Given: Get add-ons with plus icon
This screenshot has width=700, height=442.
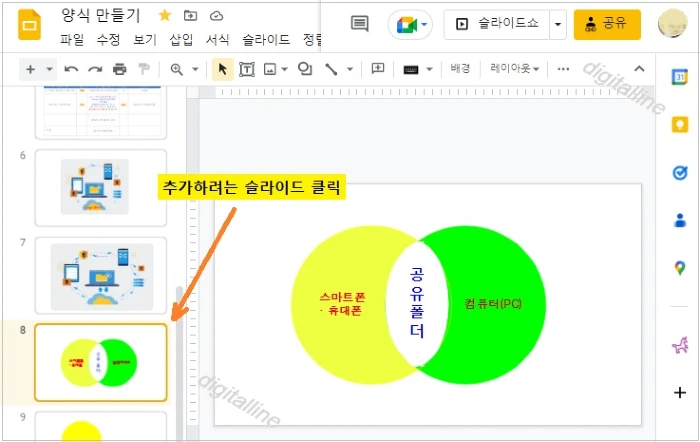Looking at the screenshot, I should pos(680,392).
